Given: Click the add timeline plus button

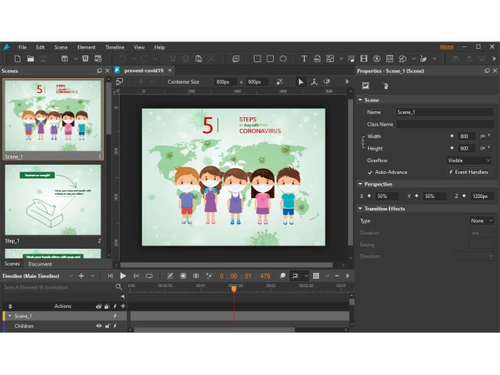Looking at the screenshot, I should click(x=81, y=276).
